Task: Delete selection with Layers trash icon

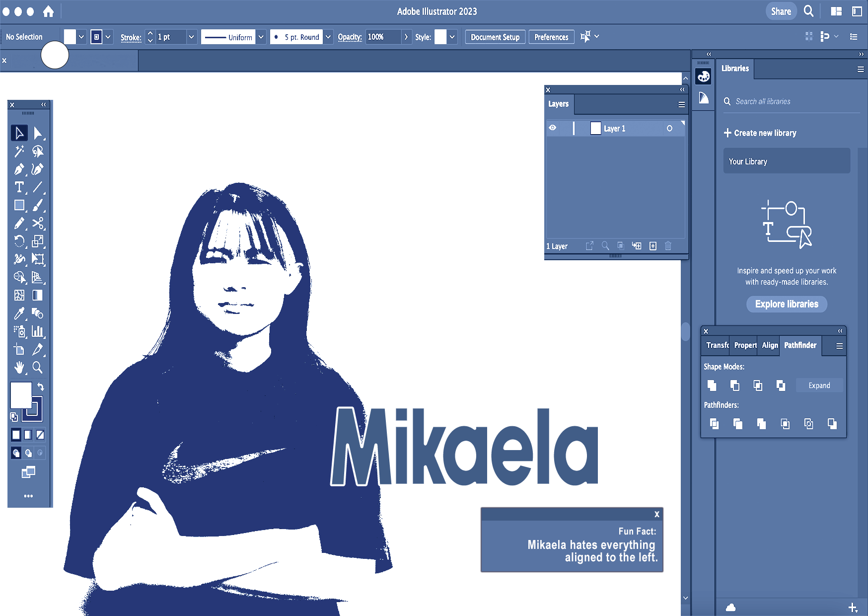Action: click(668, 246)
